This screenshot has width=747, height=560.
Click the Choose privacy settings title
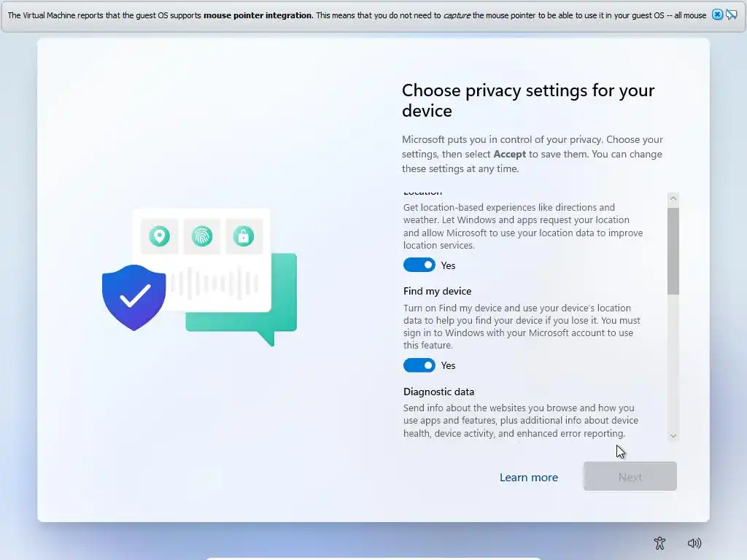(528, 100)
